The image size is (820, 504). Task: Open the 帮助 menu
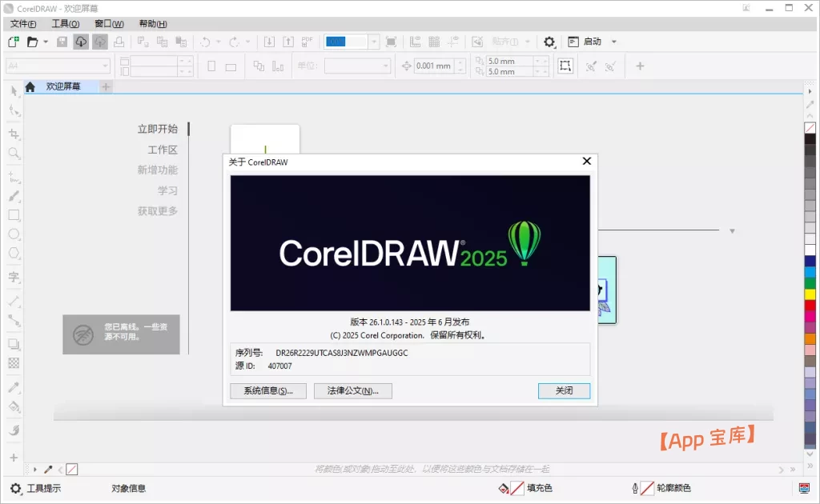(152, 24)
